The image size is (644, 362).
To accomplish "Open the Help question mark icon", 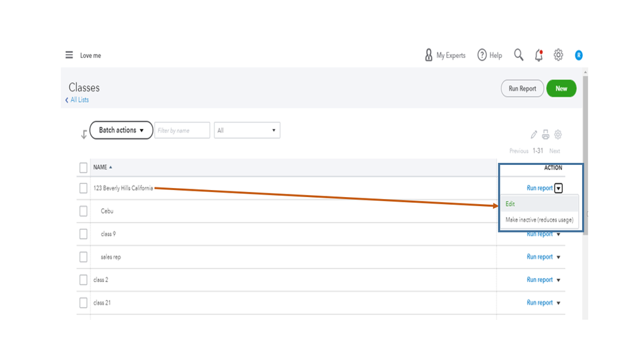I will [482, 55].
